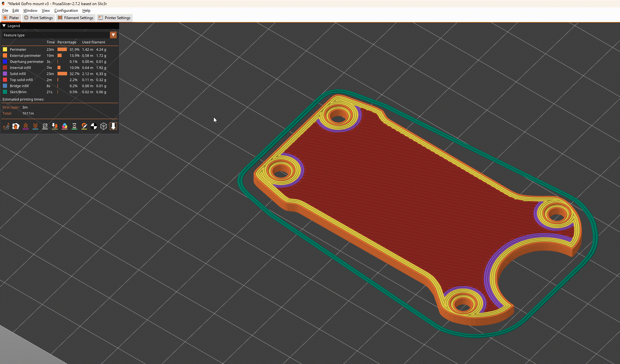This screenshot has width=620, height=364.
Task: Open the Configuration menu
Action: [x=66, y=11]
